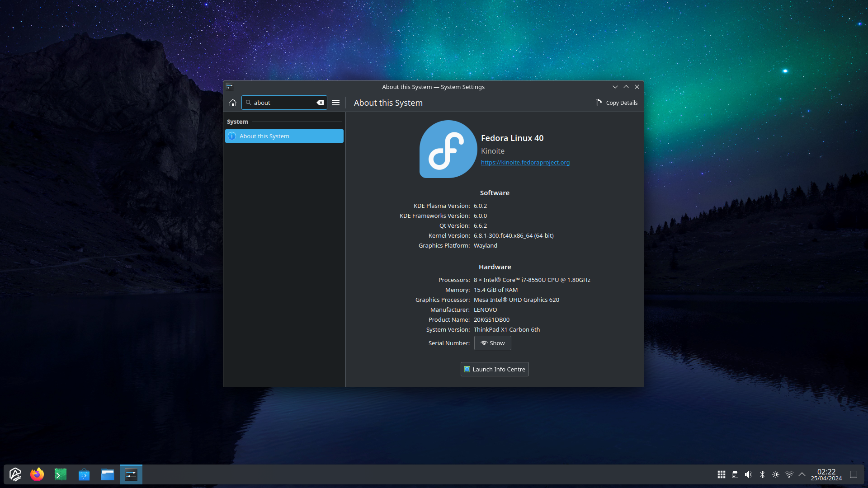Image resolution: width=868 pixels, height=488 pixels.
Task: Open Dolphin file manager from taskbar
Action: [x=108, y=474]
